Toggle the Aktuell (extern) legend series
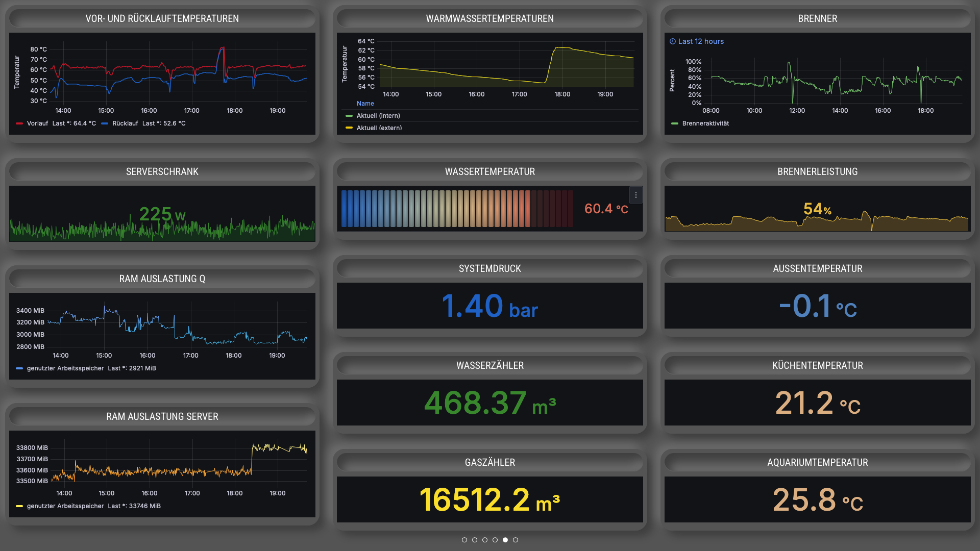 pos(379,128)
